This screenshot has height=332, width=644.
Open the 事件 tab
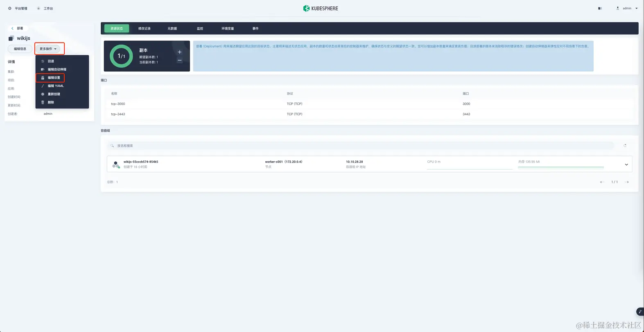(255, 28)
